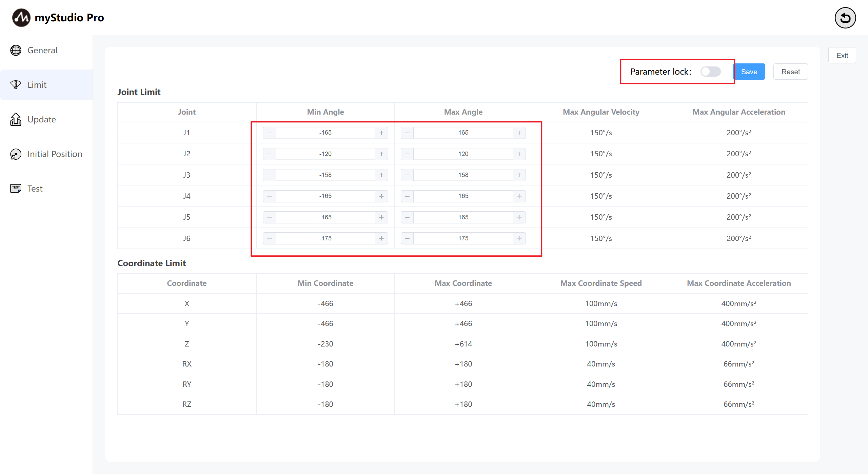Decrease J6 Max Angle with minus

click(407, 238)
